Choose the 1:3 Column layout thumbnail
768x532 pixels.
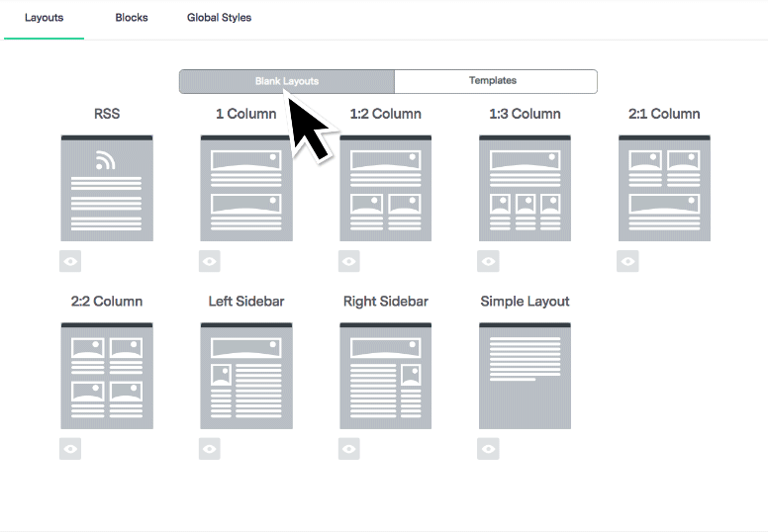(525, 188)
